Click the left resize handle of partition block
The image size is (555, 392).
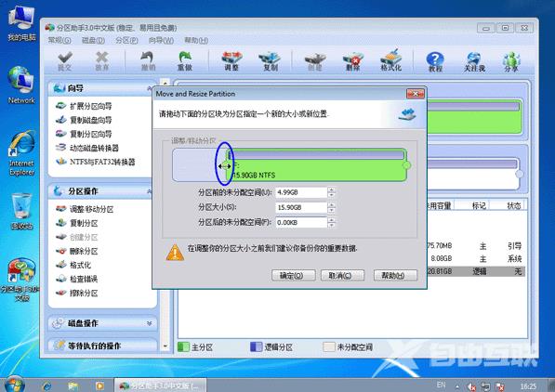(225, 165)
